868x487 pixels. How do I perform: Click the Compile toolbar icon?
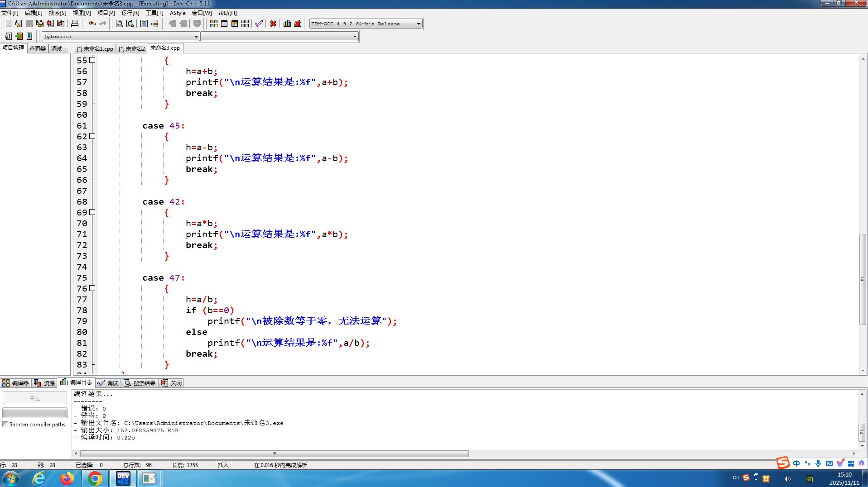pos(214,24)
